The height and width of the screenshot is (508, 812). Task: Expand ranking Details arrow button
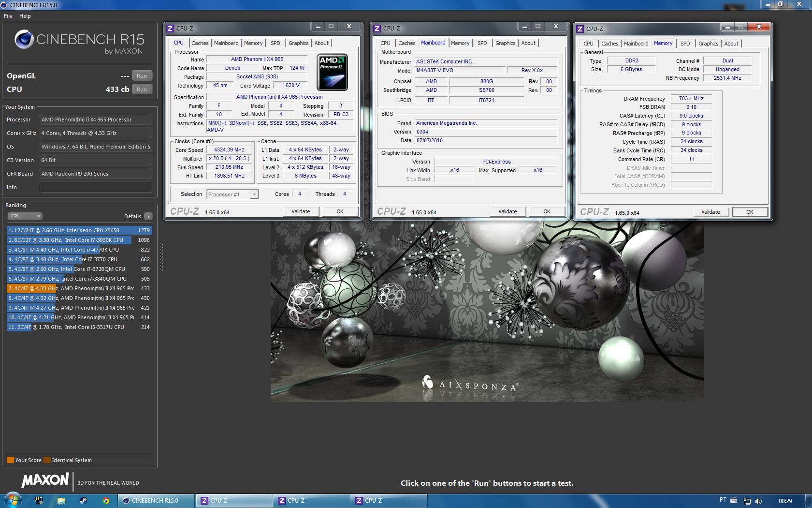point(148,216)
